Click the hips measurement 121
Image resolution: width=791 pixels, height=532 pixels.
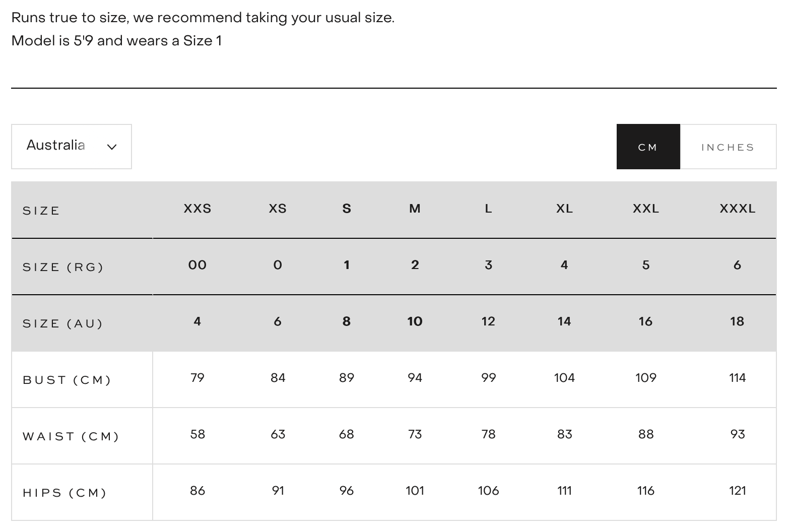point(737,491)
